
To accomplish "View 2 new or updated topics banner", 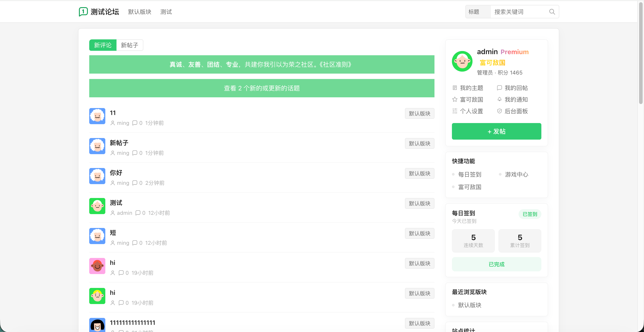I will (x=261, y=88).
